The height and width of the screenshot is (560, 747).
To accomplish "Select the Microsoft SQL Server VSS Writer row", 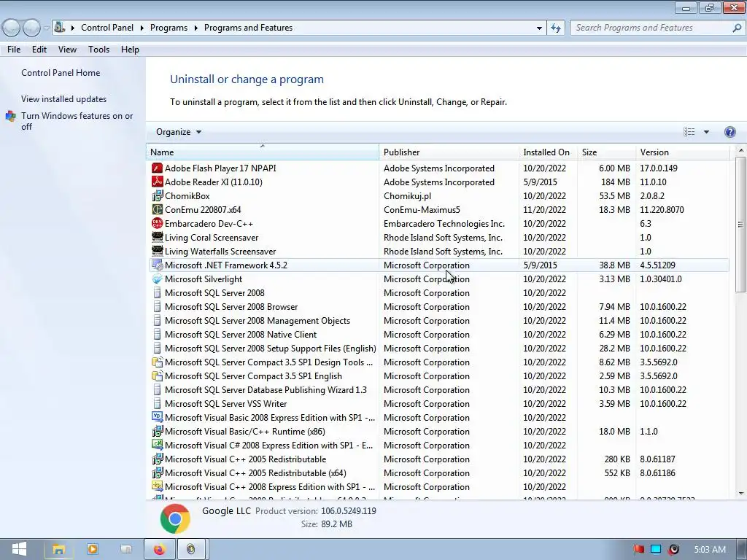I will tap(438, 404).
